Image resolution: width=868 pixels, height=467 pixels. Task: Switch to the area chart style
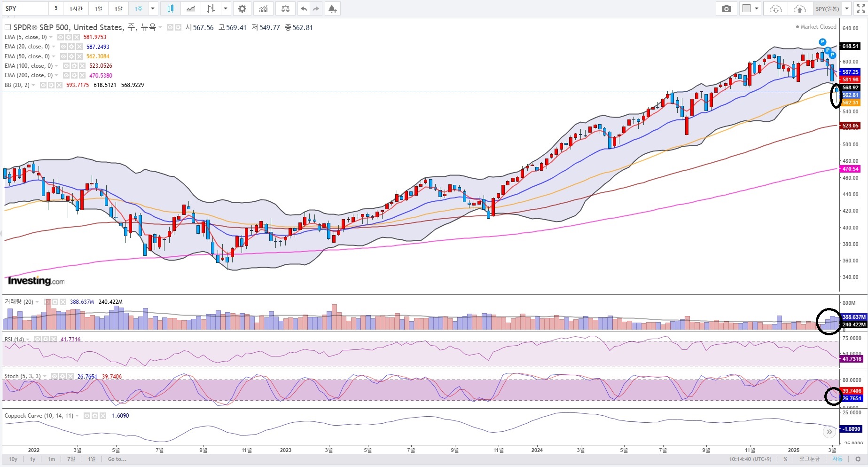pos(190,8)
